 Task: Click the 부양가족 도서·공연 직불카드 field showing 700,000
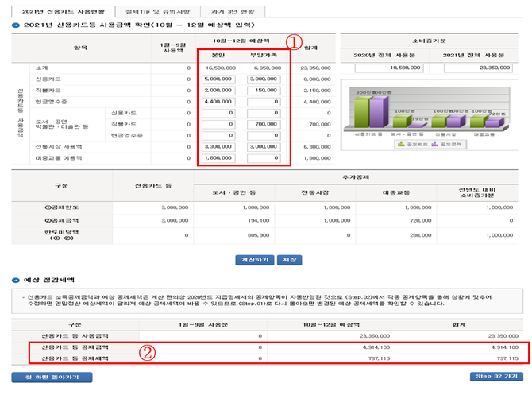point(264,124)
